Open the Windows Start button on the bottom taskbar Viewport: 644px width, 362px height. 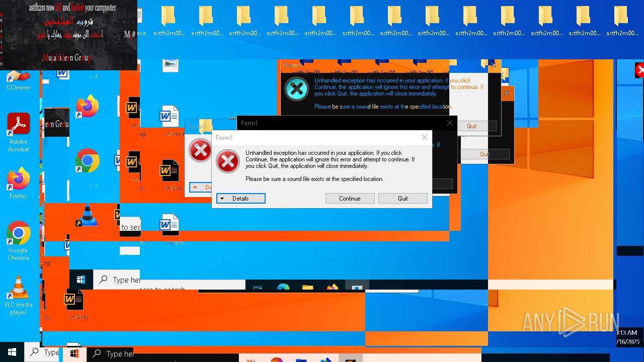[12, 352]
